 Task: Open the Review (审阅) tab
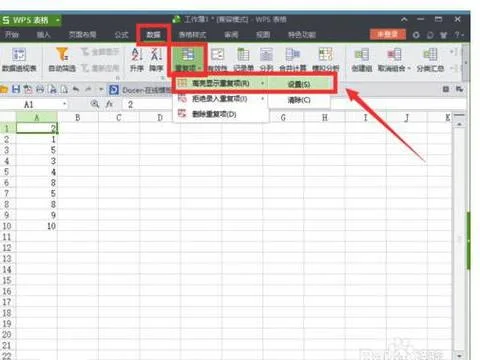pos(231,35)
